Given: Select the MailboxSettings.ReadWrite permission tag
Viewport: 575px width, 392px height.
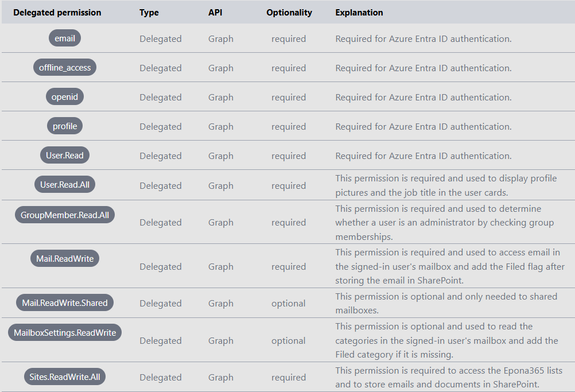Looking at the screenshot, I should [x=65, y=333].
